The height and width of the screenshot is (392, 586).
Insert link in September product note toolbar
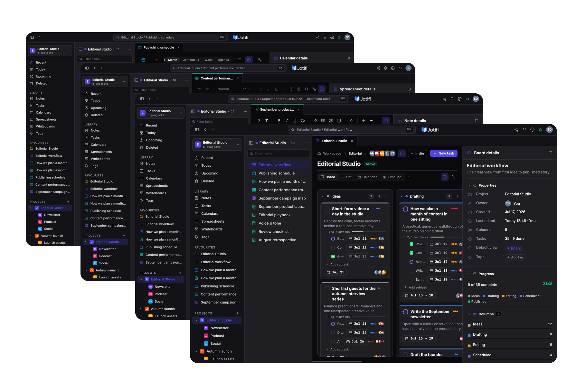(315, 121)
